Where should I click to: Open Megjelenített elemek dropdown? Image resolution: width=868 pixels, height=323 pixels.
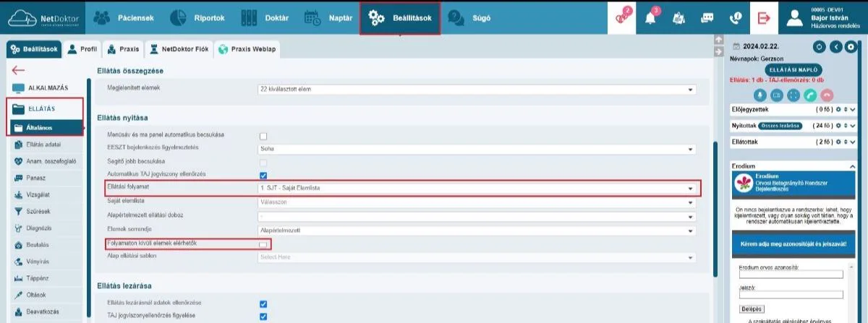tap(477, 89)
